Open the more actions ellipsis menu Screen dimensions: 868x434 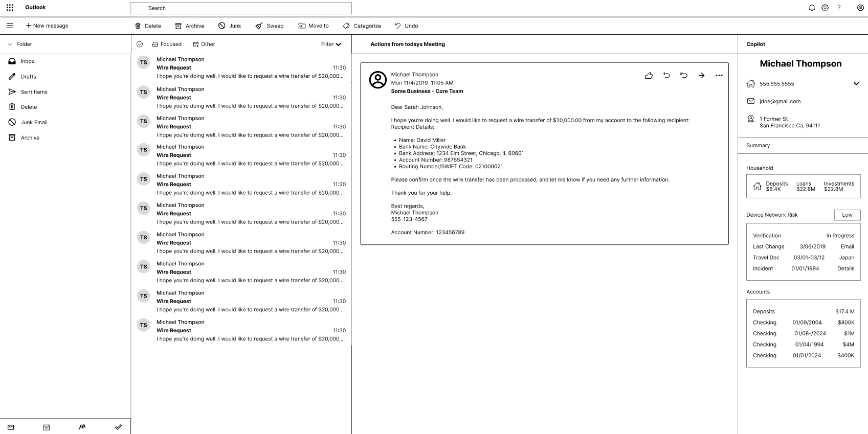tap(719, 76)
